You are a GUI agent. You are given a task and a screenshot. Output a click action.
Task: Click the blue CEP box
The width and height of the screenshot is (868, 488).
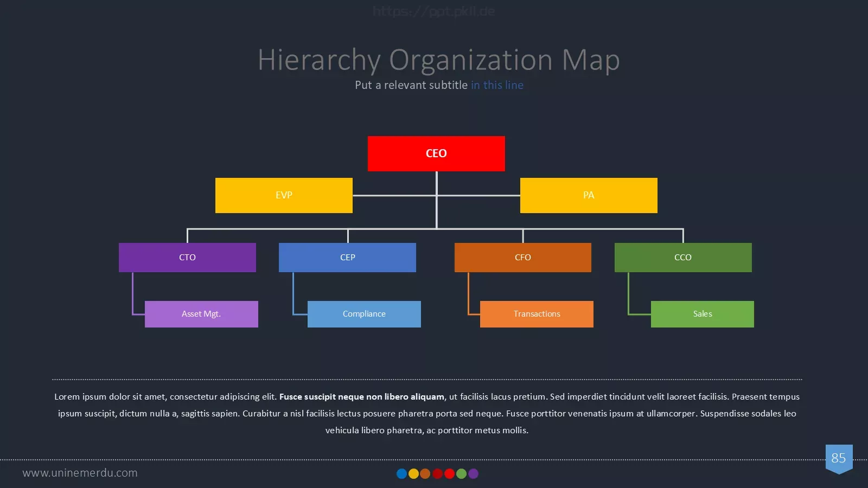(347, 258)
